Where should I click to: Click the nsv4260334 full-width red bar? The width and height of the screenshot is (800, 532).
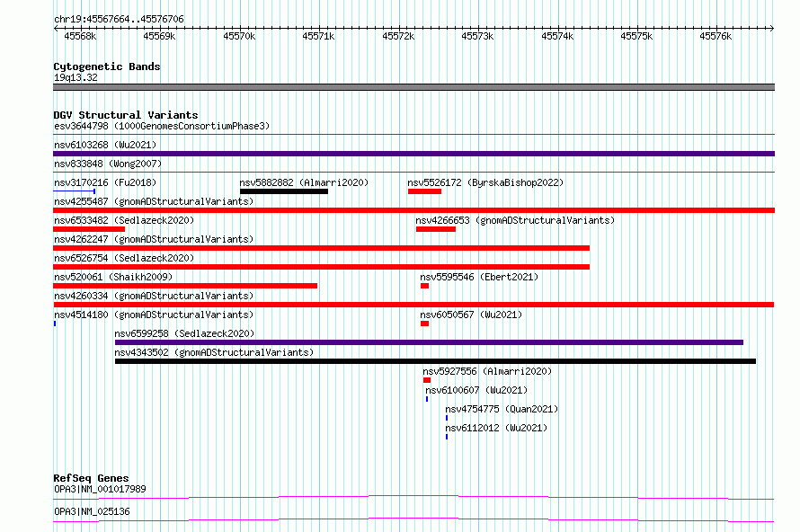pyautogui.click(x=413, y=305)
